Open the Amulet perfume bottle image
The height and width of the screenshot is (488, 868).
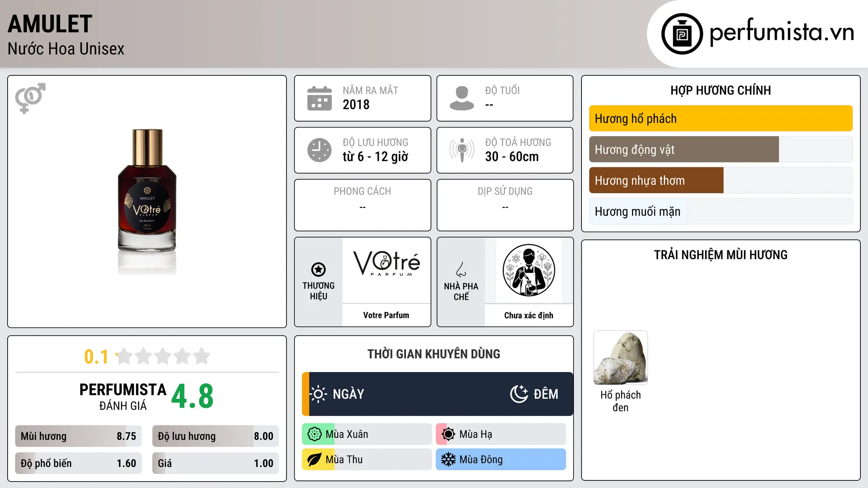tap(147, 202)
